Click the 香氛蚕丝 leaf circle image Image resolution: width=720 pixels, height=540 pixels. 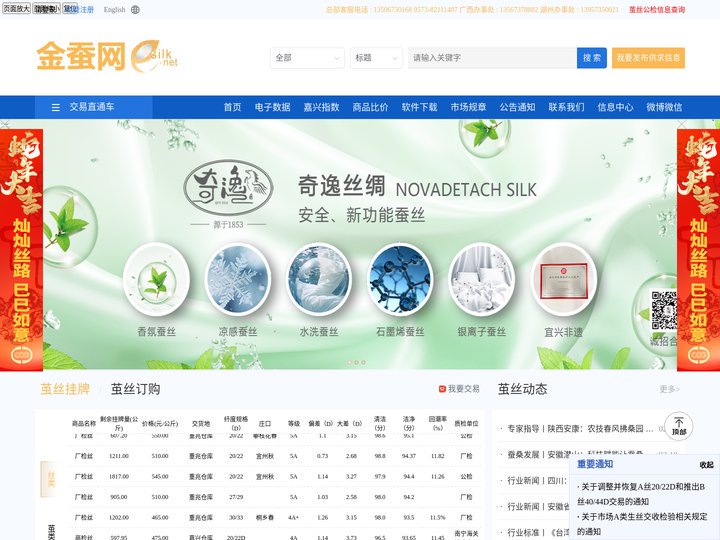(x=157, y=279)
